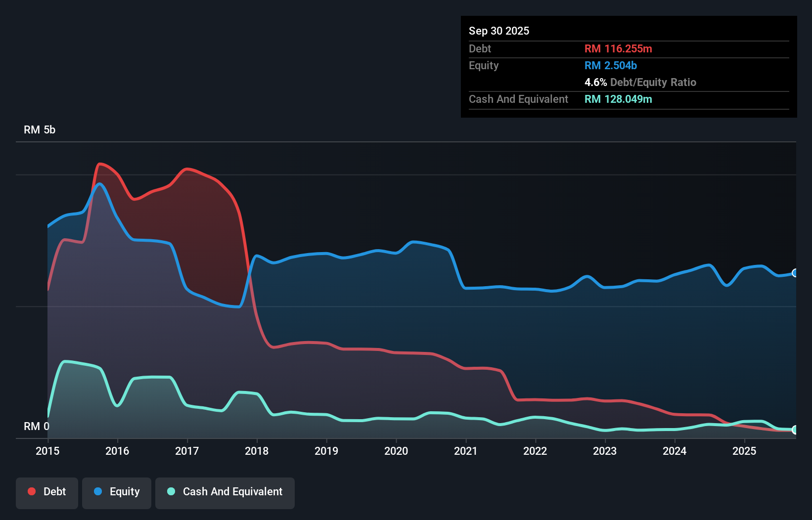Select the 2020 axis label
This screenshot has width=812, height=520.
(396, 451)
